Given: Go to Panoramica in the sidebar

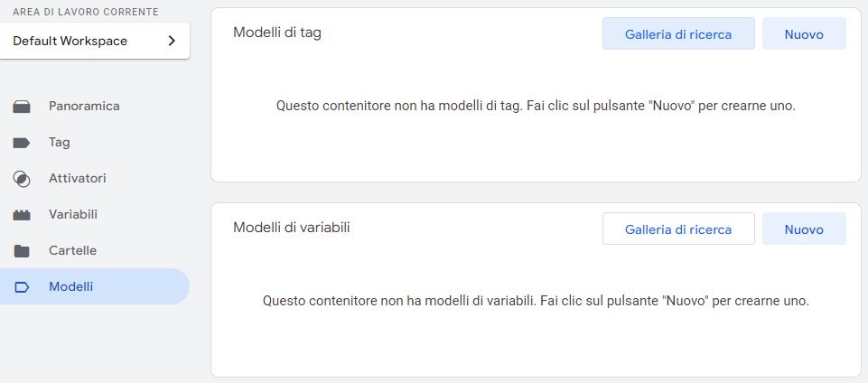Looking at the screenshot, I should pyautogui.click(x=84, y=106).
